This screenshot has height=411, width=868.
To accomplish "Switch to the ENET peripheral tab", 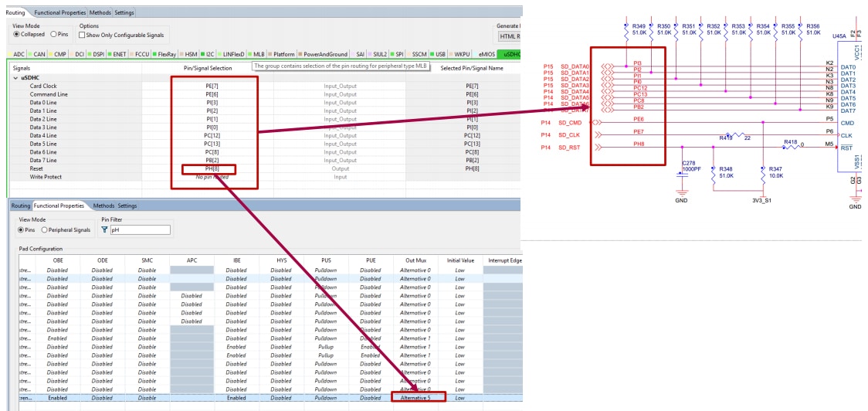I will [118, 55].
